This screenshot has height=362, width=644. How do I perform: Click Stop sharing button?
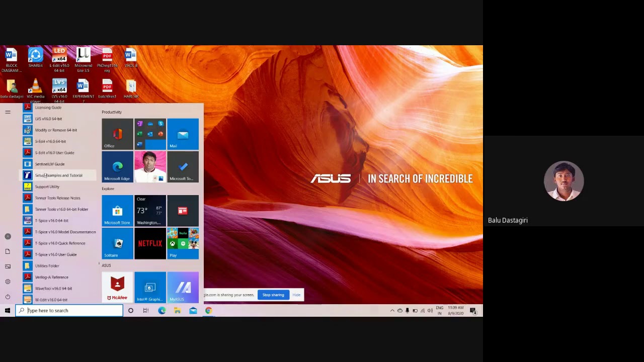[273, 295]
